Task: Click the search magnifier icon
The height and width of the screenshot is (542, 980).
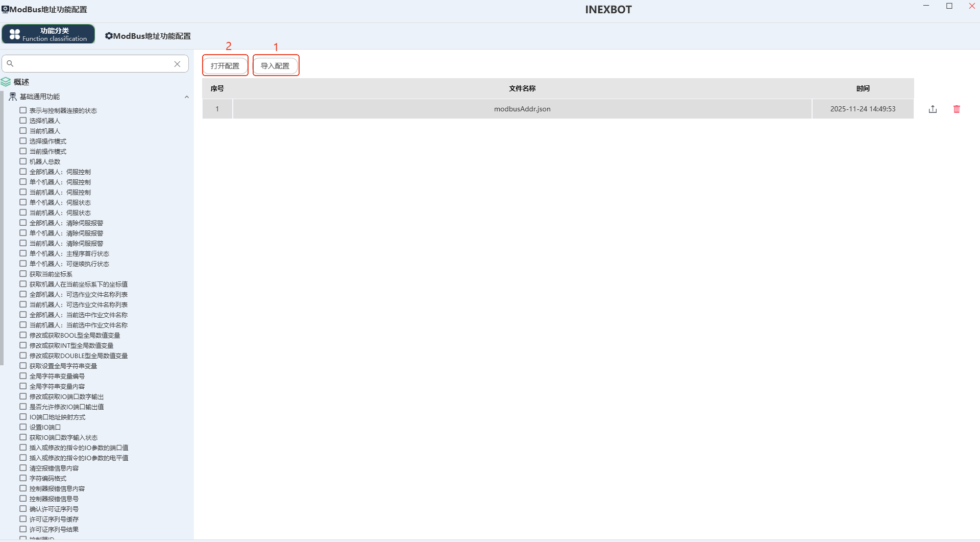Action: (x=10, y=64)
